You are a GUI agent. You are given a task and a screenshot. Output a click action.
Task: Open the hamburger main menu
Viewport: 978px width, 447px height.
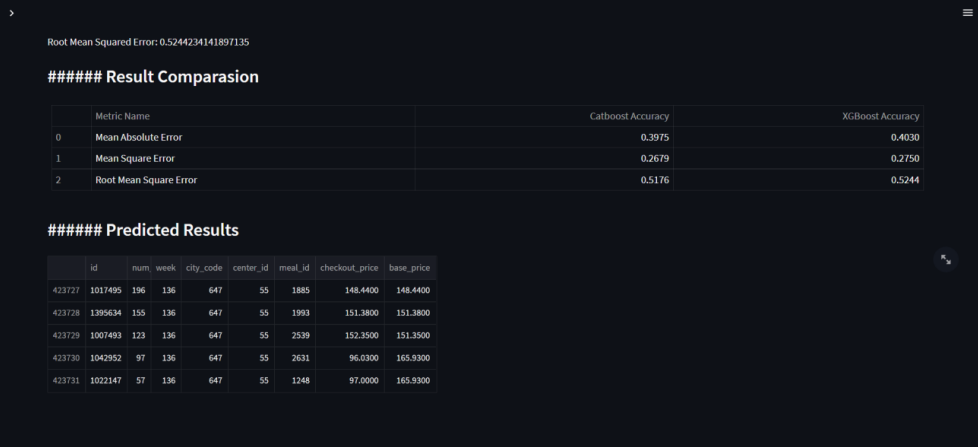[x=966, y=12]
